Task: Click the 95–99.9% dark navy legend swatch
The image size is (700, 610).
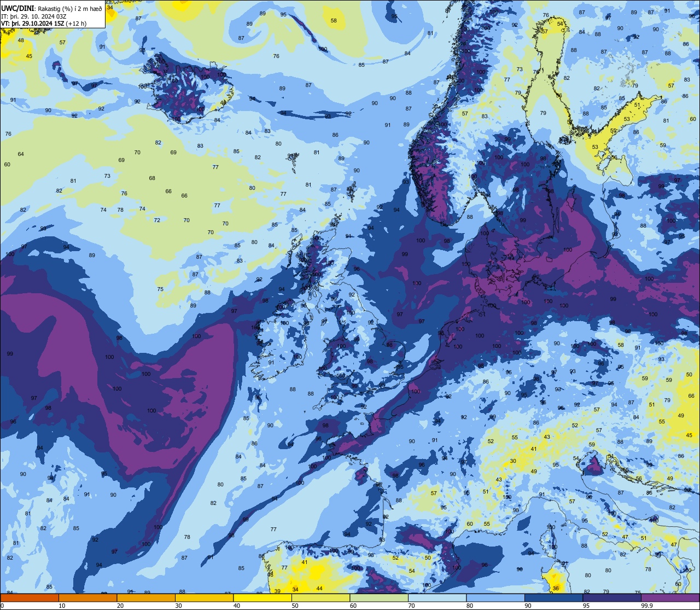Action: tap(612, 597)
